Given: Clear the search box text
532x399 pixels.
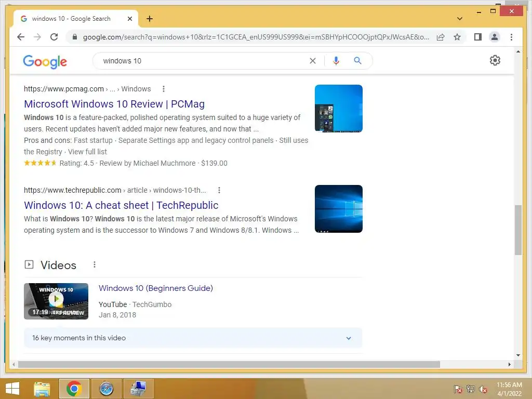Looking at the screenshot, I should click(x=312, y=61).
